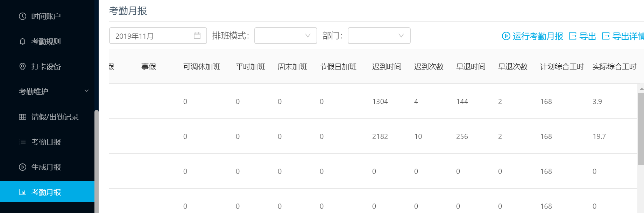644x213 pixels.
Task: Click the table icon beside 请假/出勤记录
Action: click(x=22, y=117)
